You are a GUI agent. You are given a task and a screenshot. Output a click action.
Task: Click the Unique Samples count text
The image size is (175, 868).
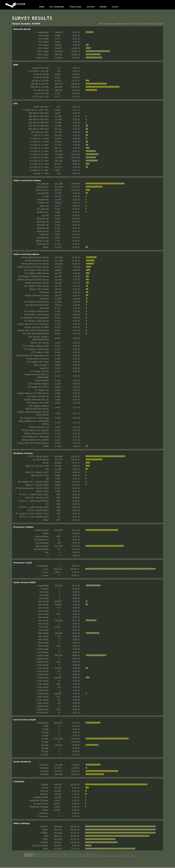[26, 24]
